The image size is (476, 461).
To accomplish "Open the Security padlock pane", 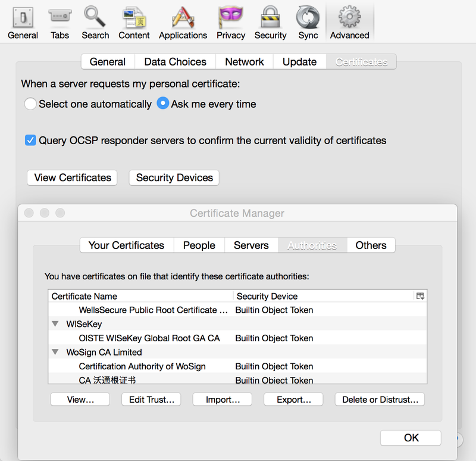I will coord(270,23).
